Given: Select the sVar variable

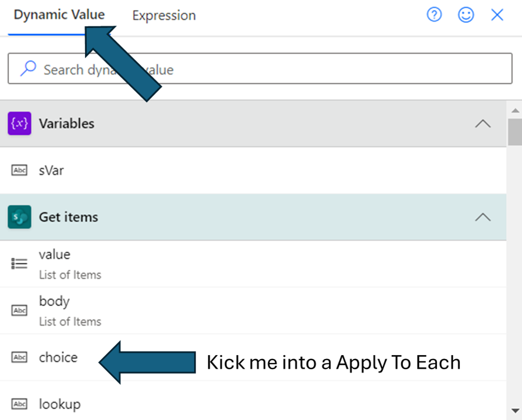Looking at the screenshot, I should (51, 171).
